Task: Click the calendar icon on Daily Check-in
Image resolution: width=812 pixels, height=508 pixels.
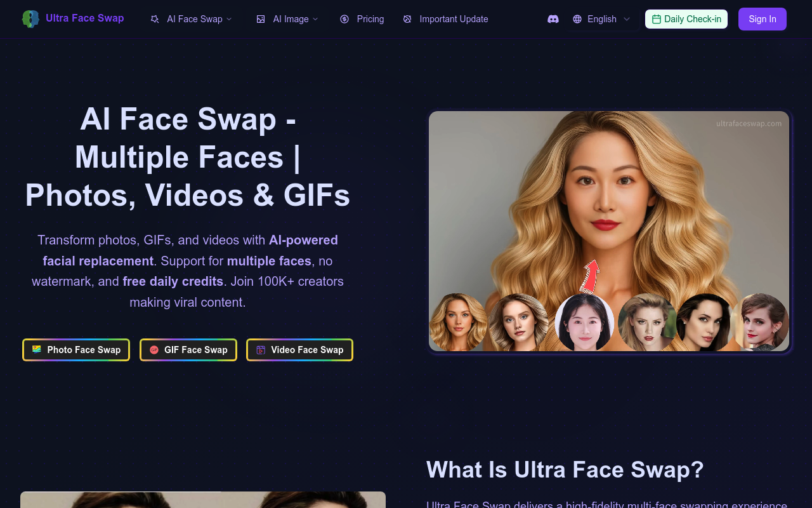Action: (657, 19)
